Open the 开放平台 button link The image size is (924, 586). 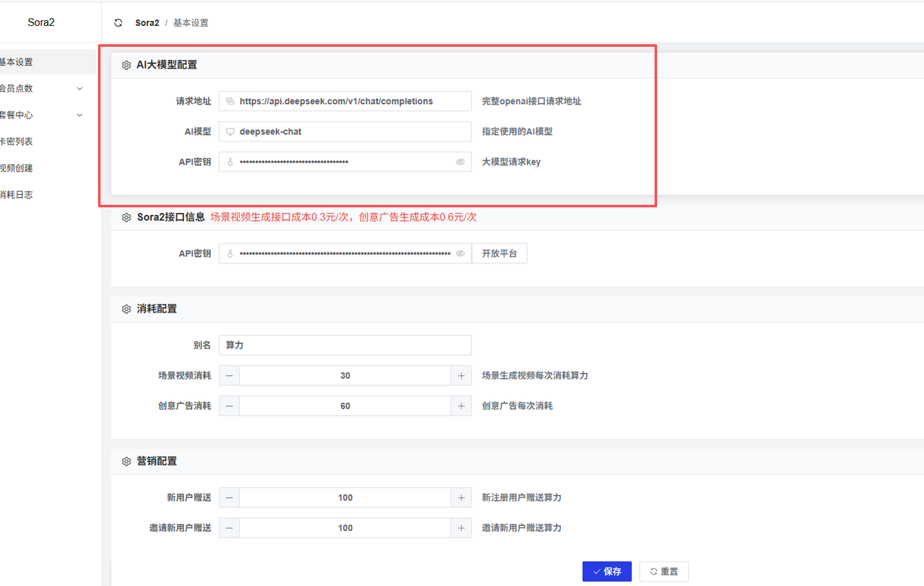pyautogui.click(x=500, y=254)
